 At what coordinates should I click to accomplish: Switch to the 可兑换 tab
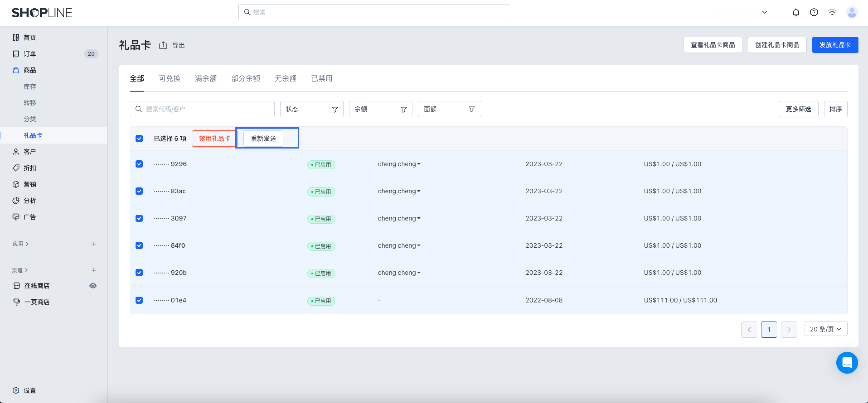(170, 78)
